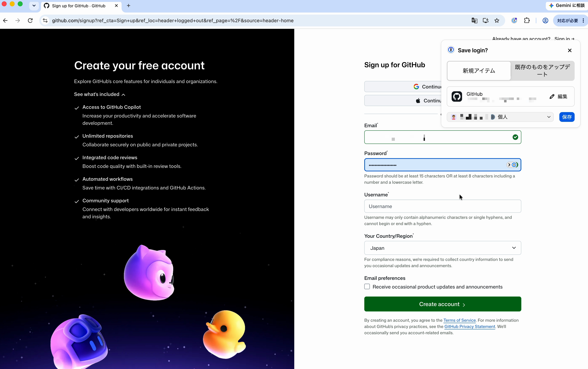The width and height of the screenshot is (588, 369).
Task: Open the Chrome profile icon
Action: point(545,21)
